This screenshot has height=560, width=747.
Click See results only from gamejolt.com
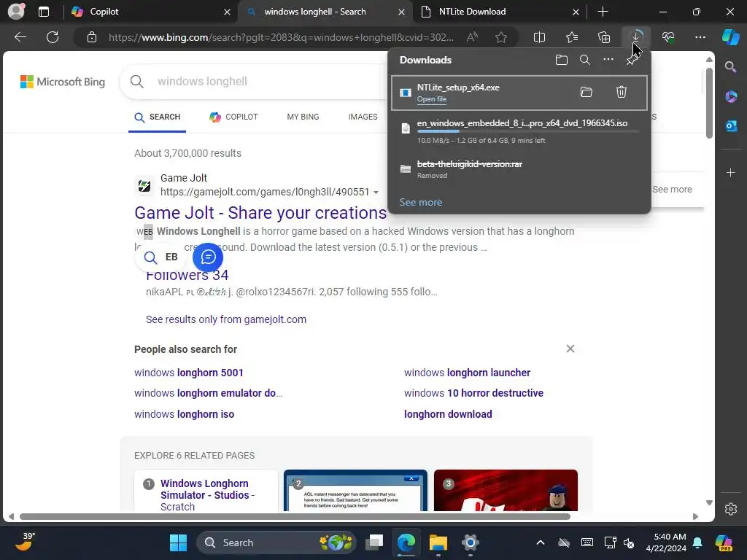pyautogui.click(x=226, y=319)
